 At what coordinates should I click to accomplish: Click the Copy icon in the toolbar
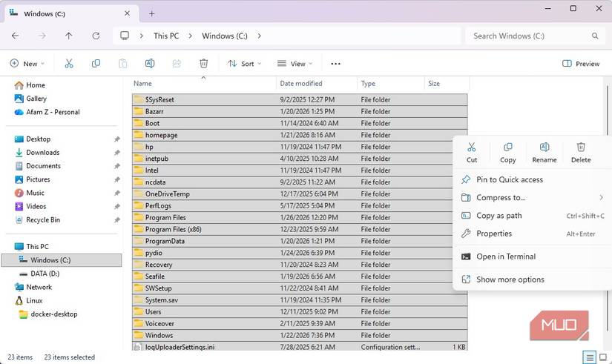click(96, 64)
